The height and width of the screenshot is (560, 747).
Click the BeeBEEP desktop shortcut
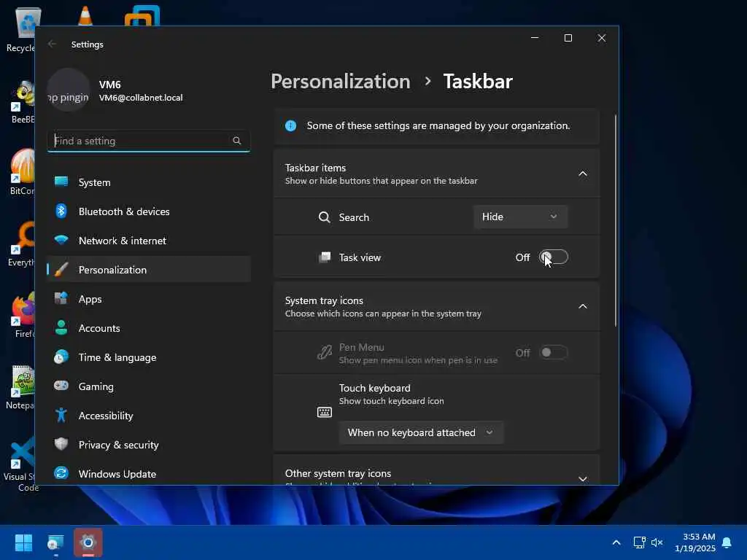tap(23, 102)
